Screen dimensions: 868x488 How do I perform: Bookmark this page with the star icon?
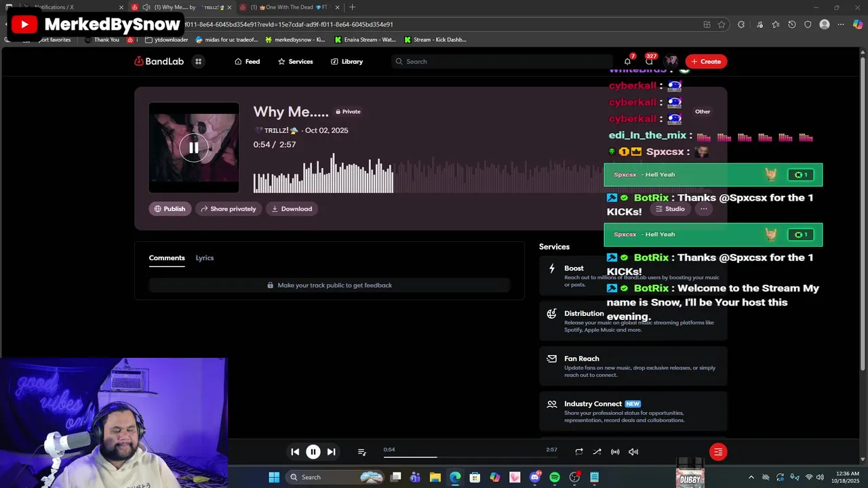[x=722, y=24]
